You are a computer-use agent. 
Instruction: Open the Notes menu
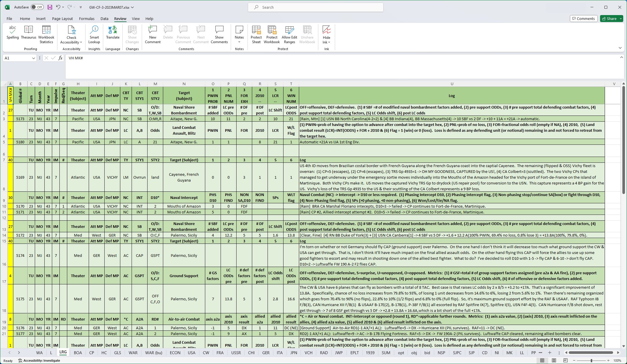click(x=239, y=34)
